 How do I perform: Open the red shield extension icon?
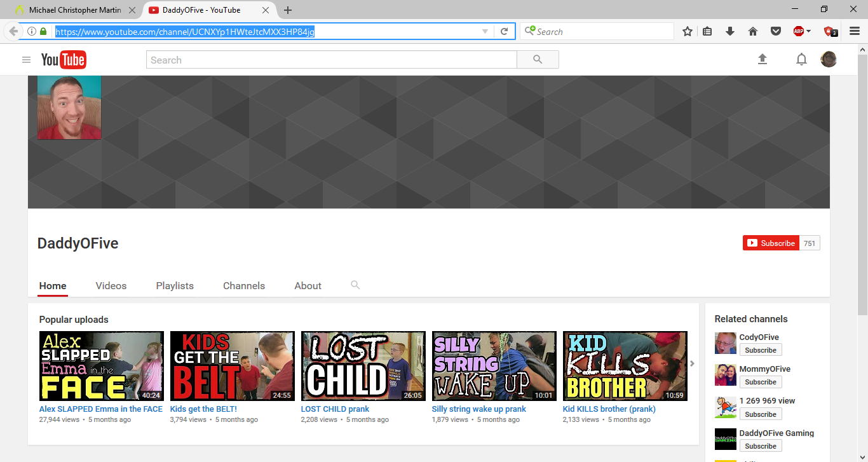(830, 31)
